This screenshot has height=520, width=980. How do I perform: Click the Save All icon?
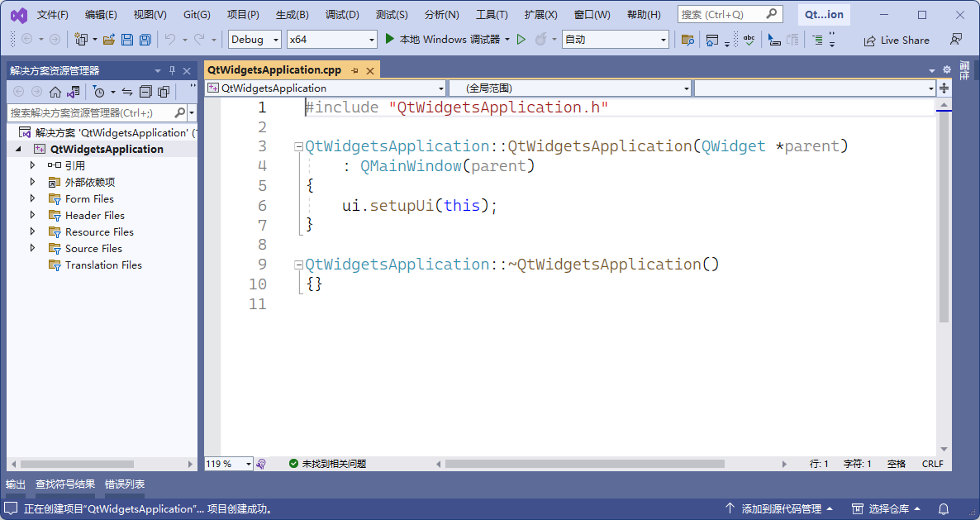pos(145,39)
